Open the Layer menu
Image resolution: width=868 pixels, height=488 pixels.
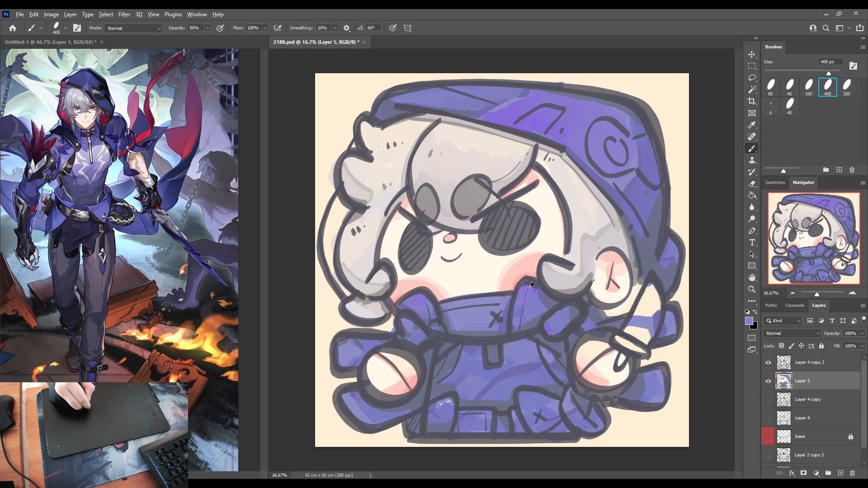[x=70, y=14]
